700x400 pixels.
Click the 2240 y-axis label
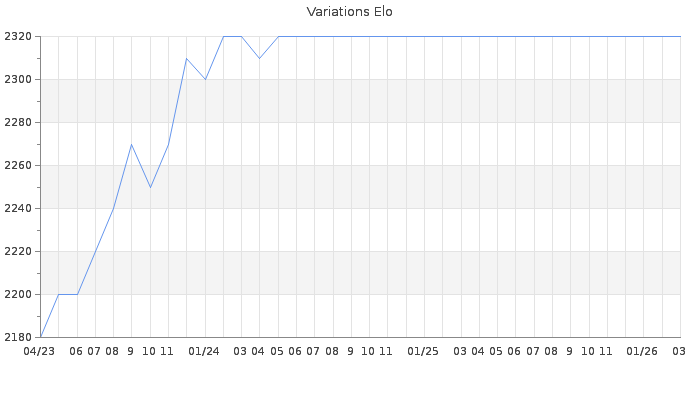(18, 208)
